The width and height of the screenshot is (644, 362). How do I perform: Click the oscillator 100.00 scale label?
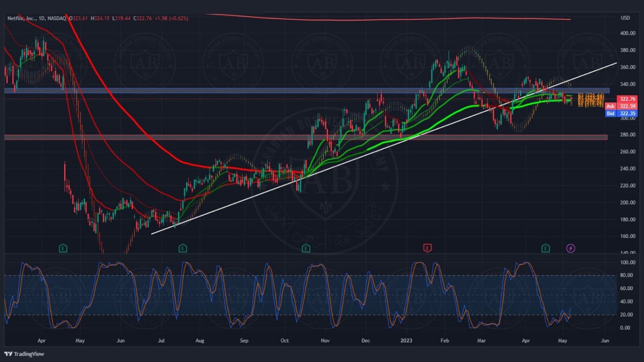click(628, 262)
